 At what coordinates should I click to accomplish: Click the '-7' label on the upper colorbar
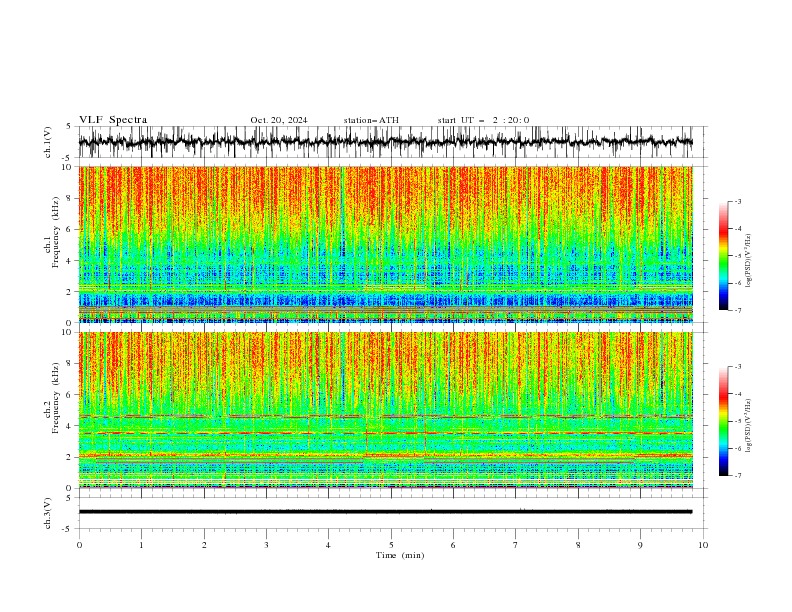(737, 311)
